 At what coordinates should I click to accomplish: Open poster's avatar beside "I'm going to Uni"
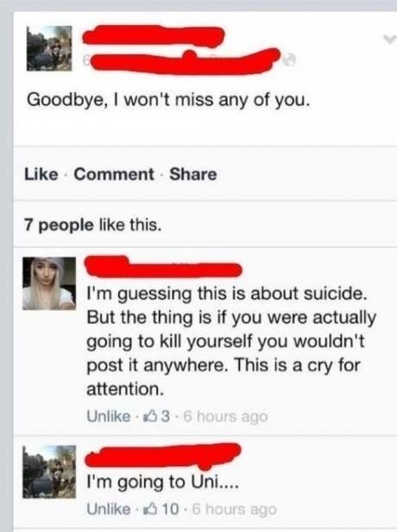[x=49, y=472]
